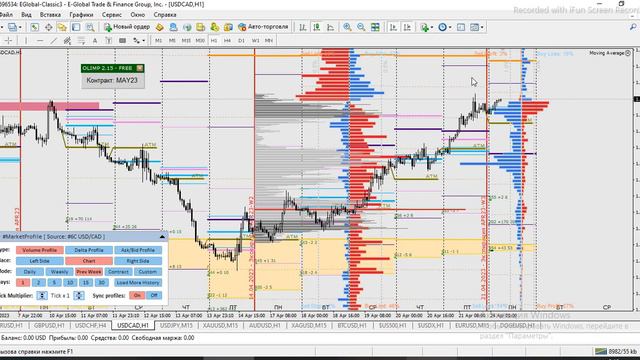Click the candlestick chart type icon
Image resolution: width=640 pixels, height=360 pixels.
317,27
